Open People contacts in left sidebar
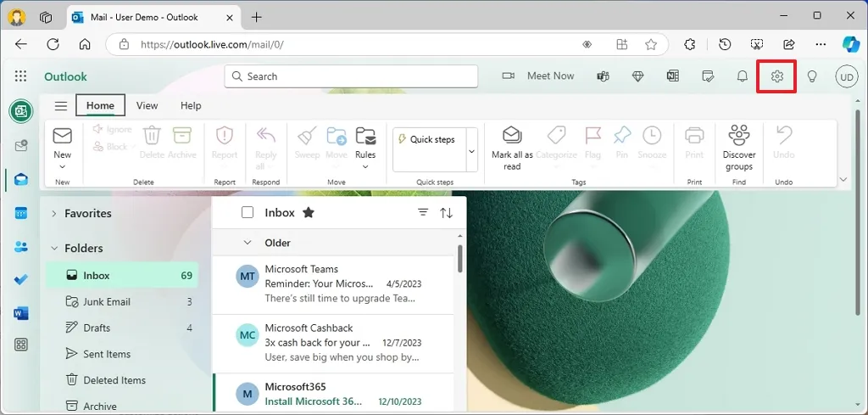Viewport: 868px width, 415px height. 21,247
